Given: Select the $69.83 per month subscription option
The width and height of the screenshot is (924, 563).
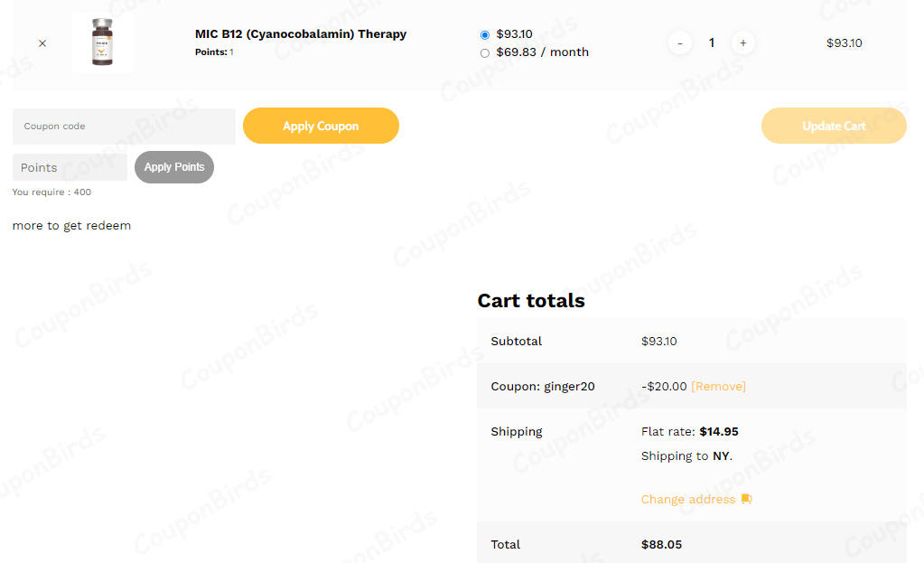Looking at the screenshot, I should click(484, 52).
